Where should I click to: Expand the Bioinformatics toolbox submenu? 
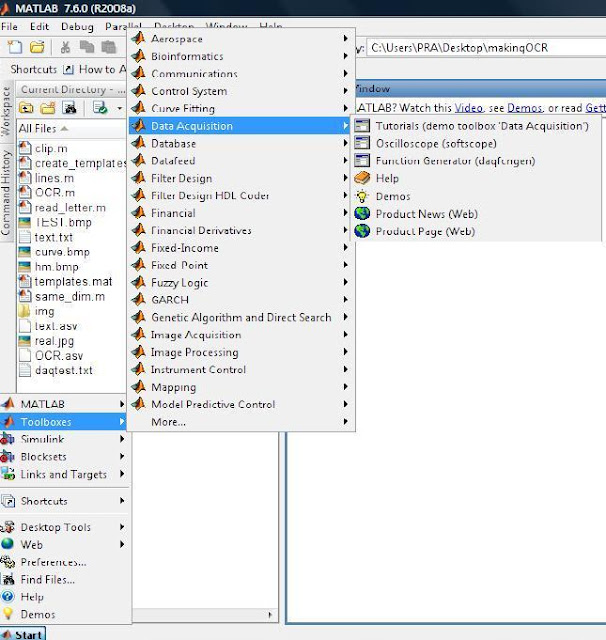(x=240, y=56)
